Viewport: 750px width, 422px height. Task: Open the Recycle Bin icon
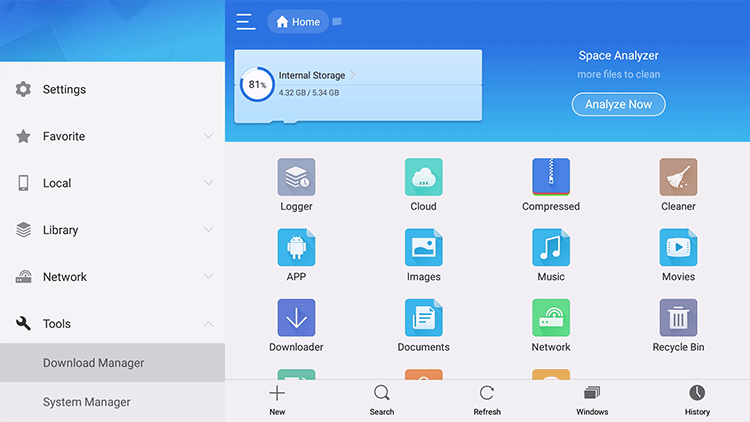[678, 318]
